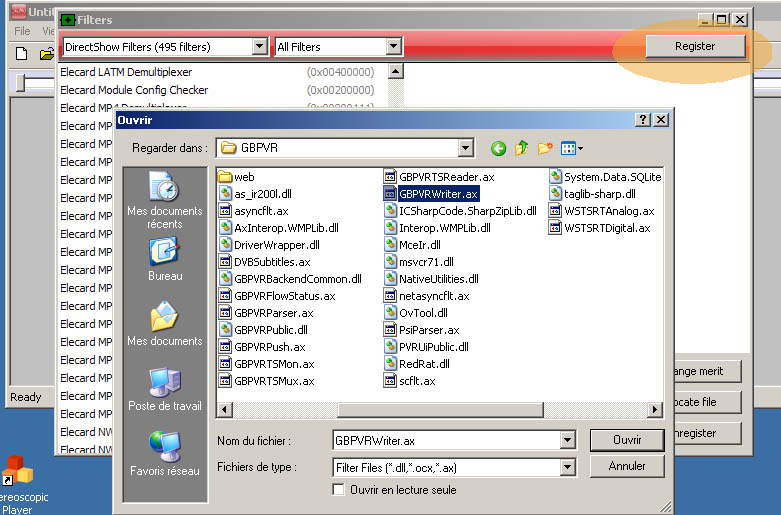
Task: Click the file list horizontal scrollbar thumb
Action: [440, 410]
